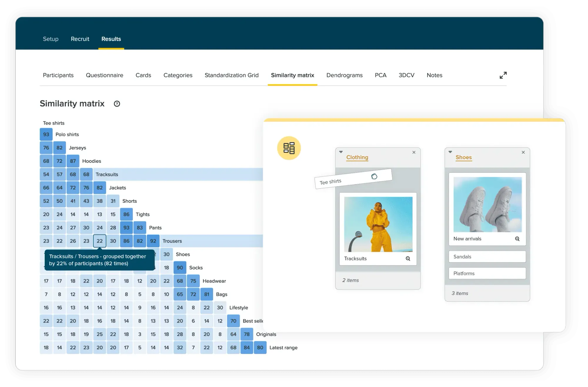
Task: Close the Clothing category
Action: coord(414,152)
